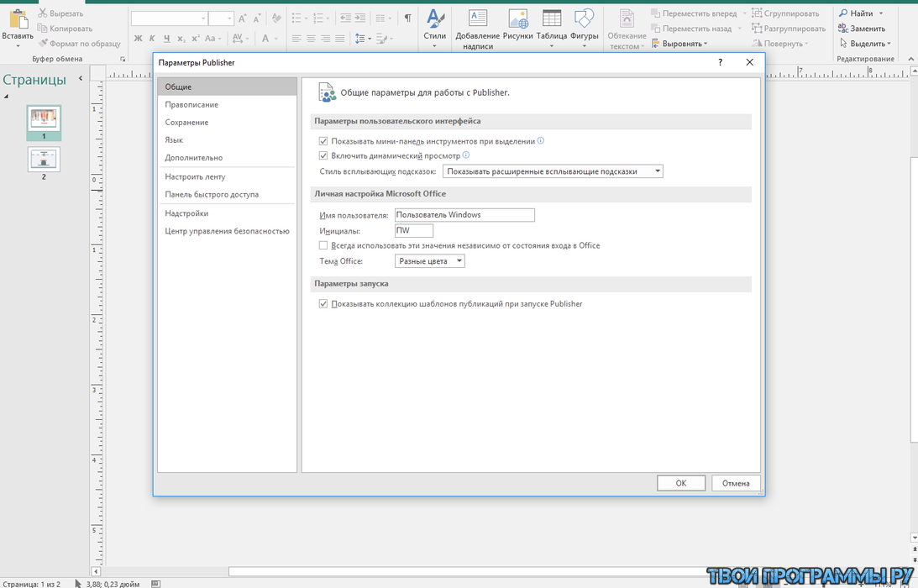Open Панель быстрого доступа category

click(227, 194)
